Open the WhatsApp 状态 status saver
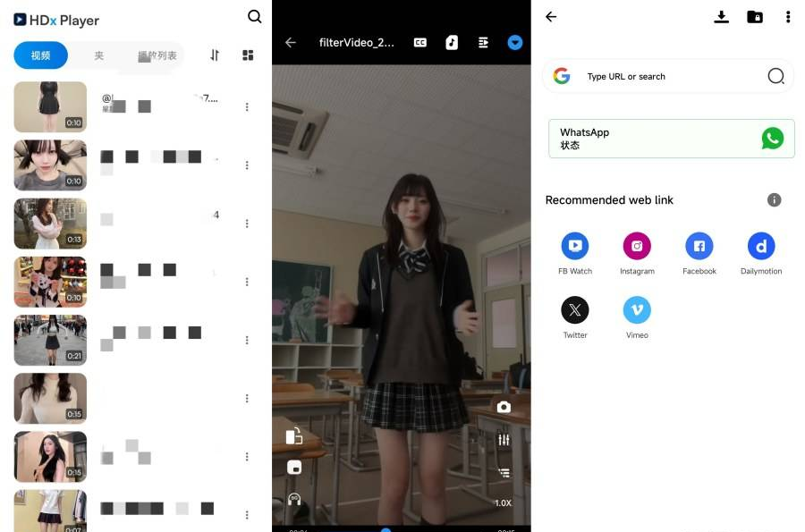Screen dimensions: 805x532 (671, 139)
